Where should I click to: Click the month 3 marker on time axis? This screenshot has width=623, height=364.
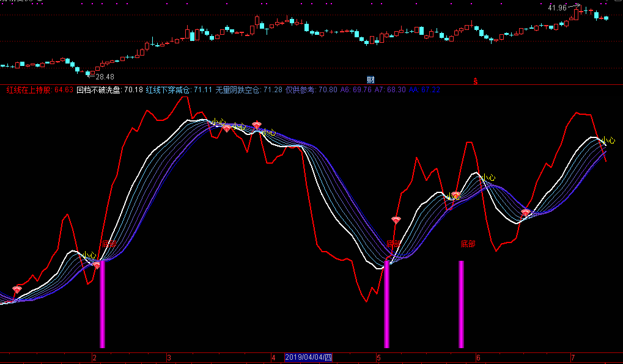tap(169, 357)
